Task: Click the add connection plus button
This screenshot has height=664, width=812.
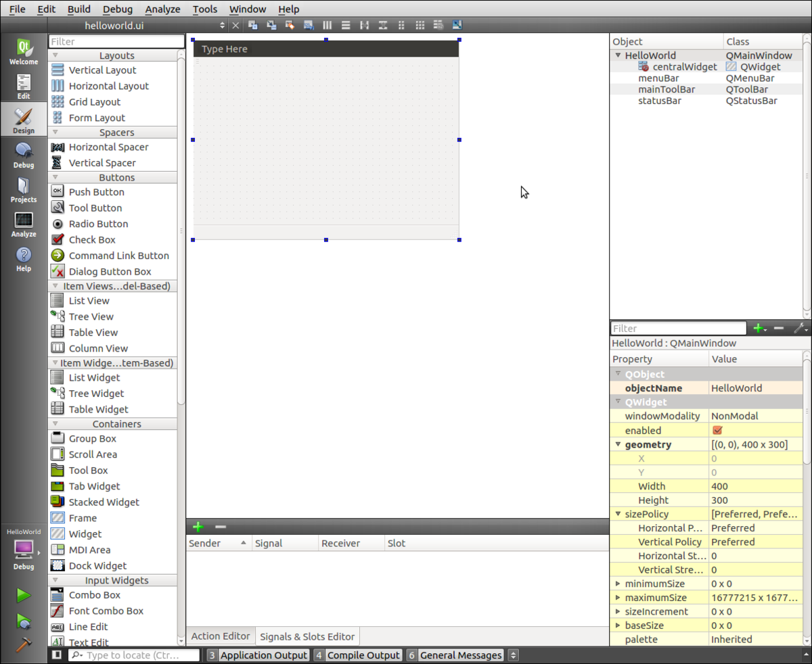Action: click(198, 527)
